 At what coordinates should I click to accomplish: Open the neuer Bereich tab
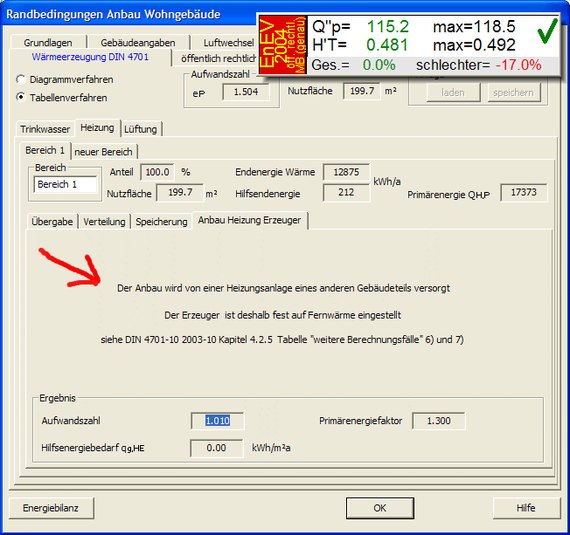point(104,152)
